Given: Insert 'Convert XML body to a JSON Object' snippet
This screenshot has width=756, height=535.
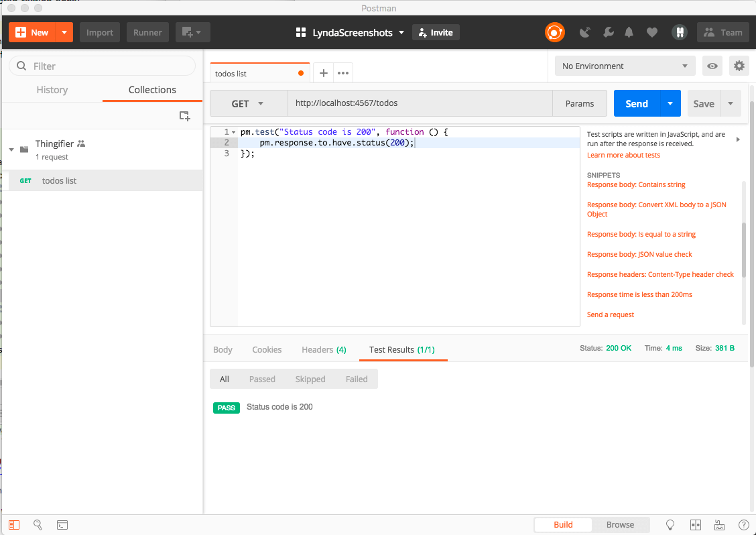Looking at the screenshot, I should 656,209.
